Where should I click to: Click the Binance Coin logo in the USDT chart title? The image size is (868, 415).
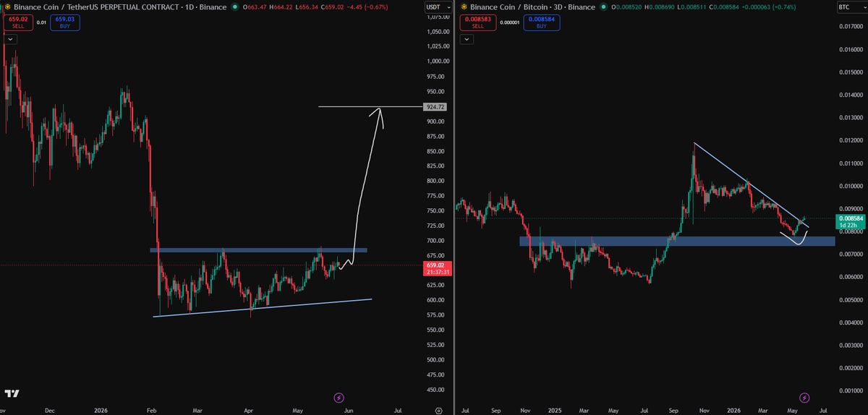(7, 7)
